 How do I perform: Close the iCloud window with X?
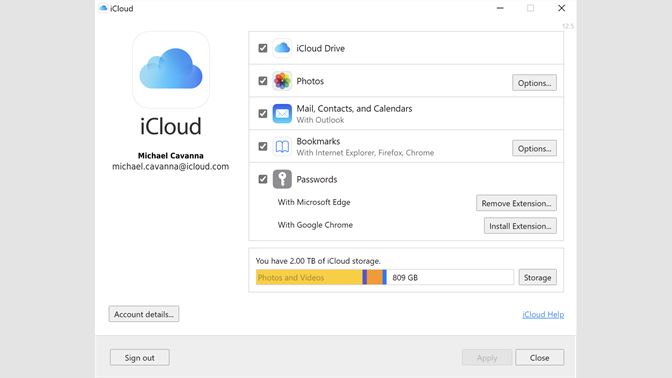pos(561,8)
